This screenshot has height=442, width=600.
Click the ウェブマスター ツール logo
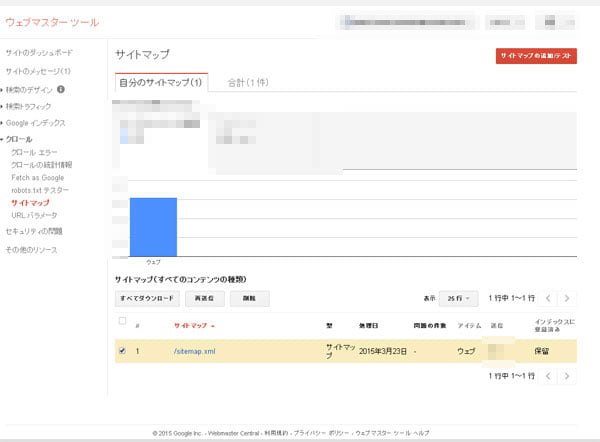[52, 22]
